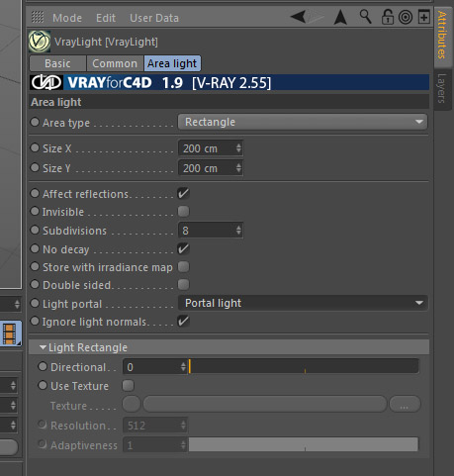Click the forward arrow in Attributes header

pyautogui.click(x=316, y=17)
